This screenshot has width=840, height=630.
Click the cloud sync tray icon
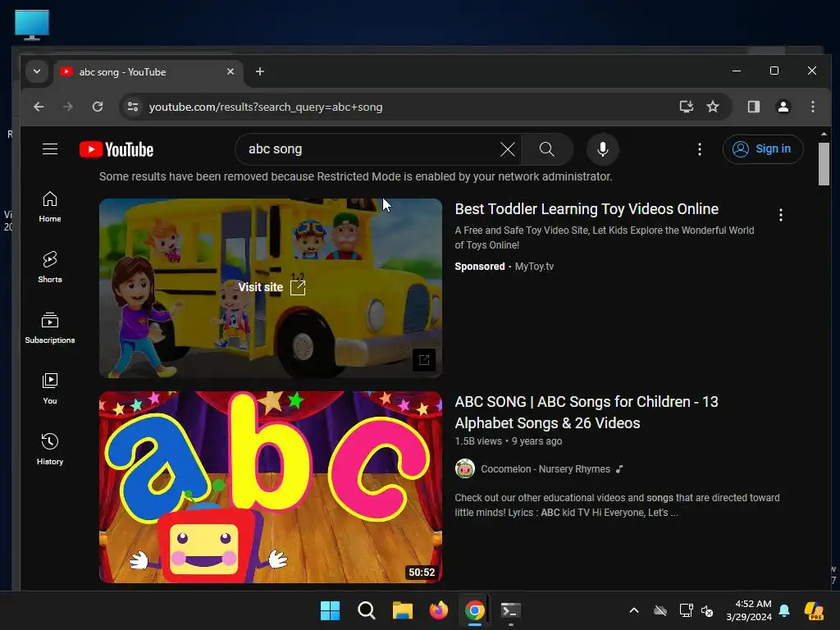tap(660, 610)
